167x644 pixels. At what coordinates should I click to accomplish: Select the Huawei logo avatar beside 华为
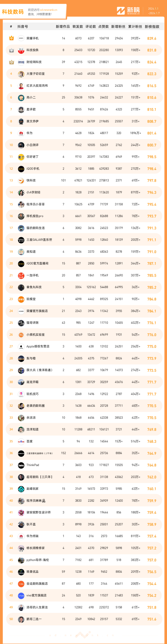pyautogui.click(x=21, y=133)
